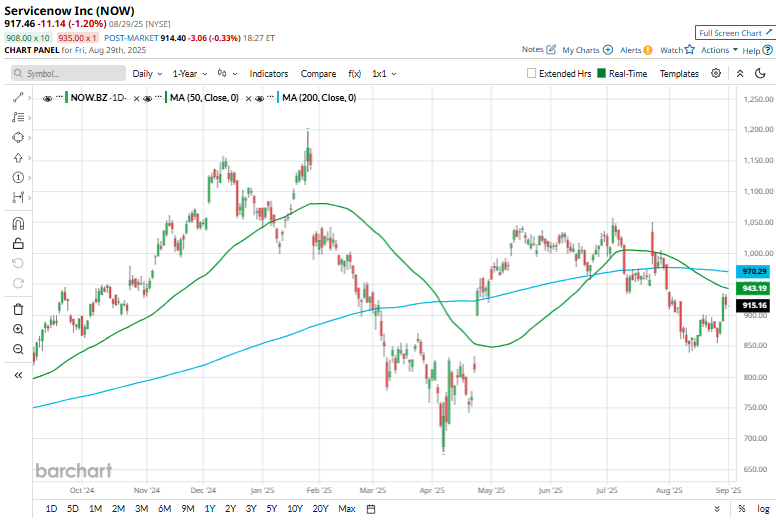Click the search magnifier in the Symbol box

tap(18, 73)
